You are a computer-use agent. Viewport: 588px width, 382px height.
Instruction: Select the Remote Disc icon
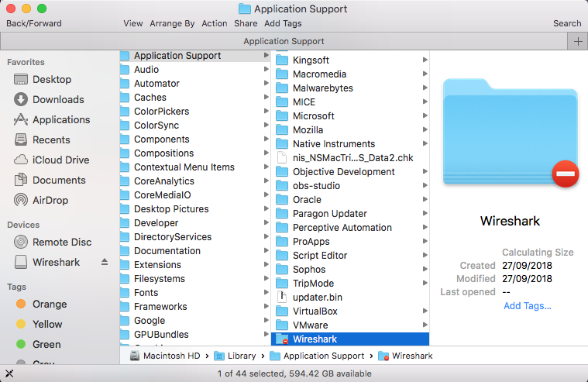(21, 242)
